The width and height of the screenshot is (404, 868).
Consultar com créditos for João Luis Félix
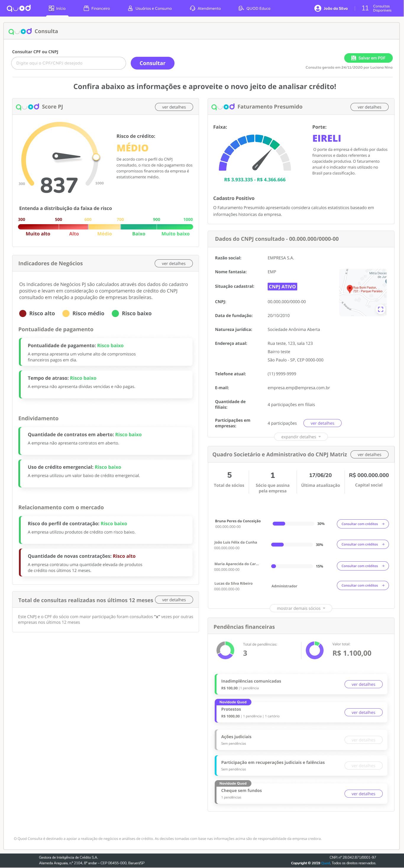pyautogui.click(x=363, y=544)
